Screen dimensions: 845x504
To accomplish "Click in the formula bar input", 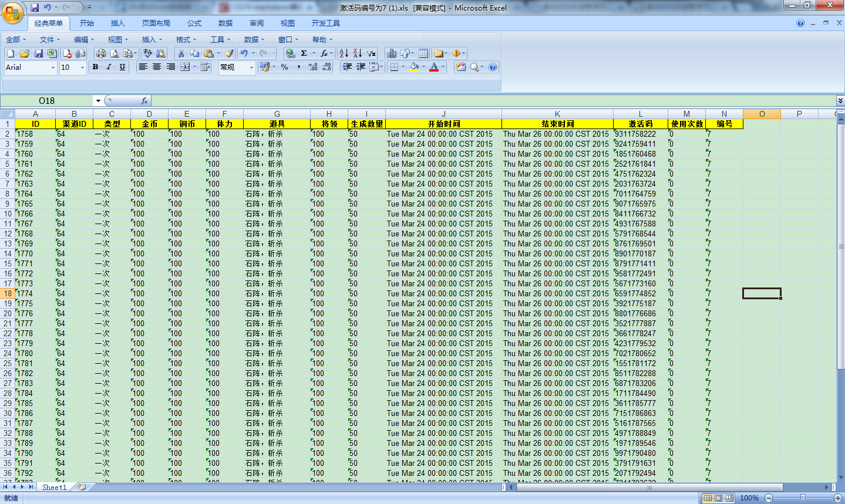I will [x=493, y=101].
